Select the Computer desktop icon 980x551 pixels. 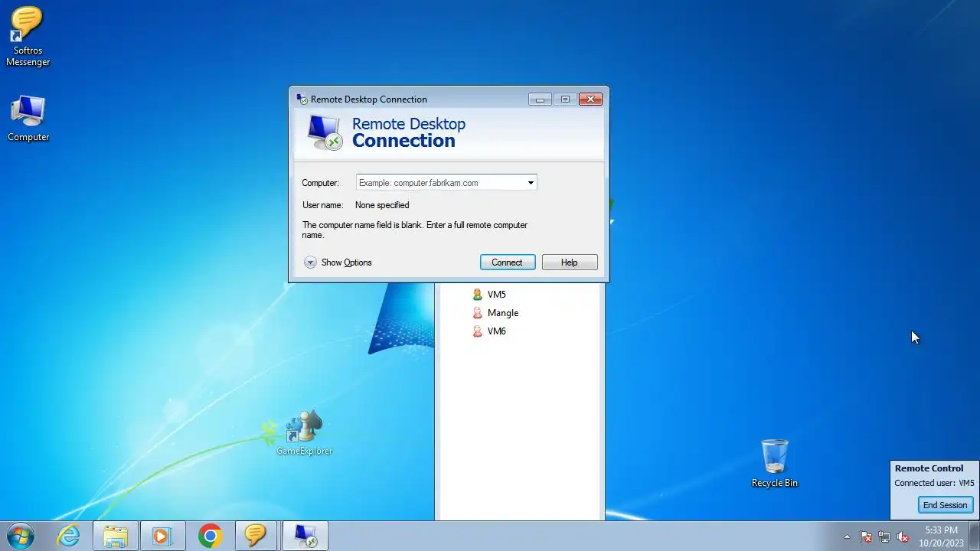[28, 119]
